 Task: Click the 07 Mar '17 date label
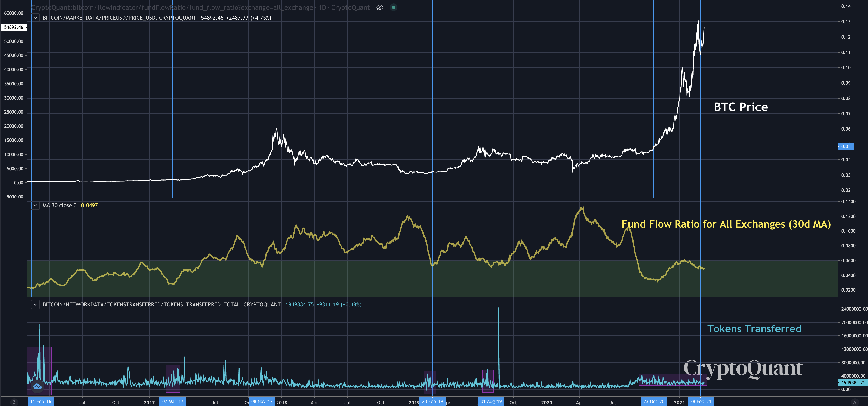pos(173,401)
